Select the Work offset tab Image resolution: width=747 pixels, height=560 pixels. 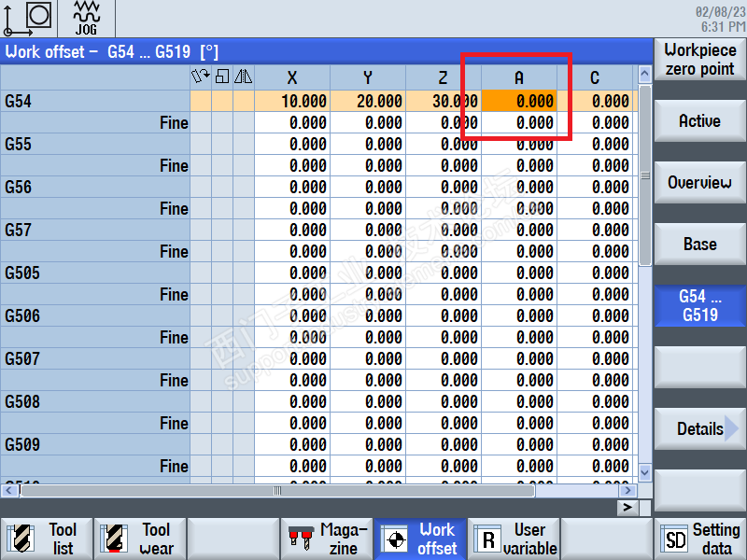(x=420, y=539)
